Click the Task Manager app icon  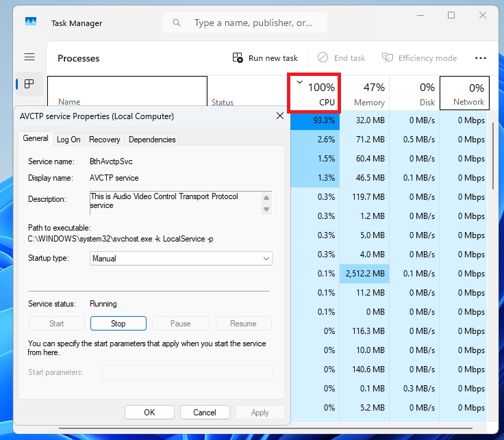(31, 23)
